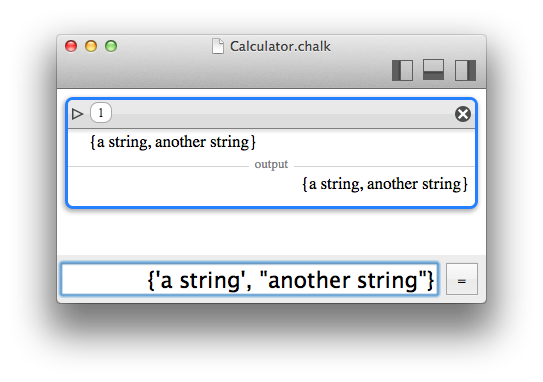Select the input line {a string, another string}
Image resolution: width=543 pixels, height=382 pixels.
click(173, 142)
